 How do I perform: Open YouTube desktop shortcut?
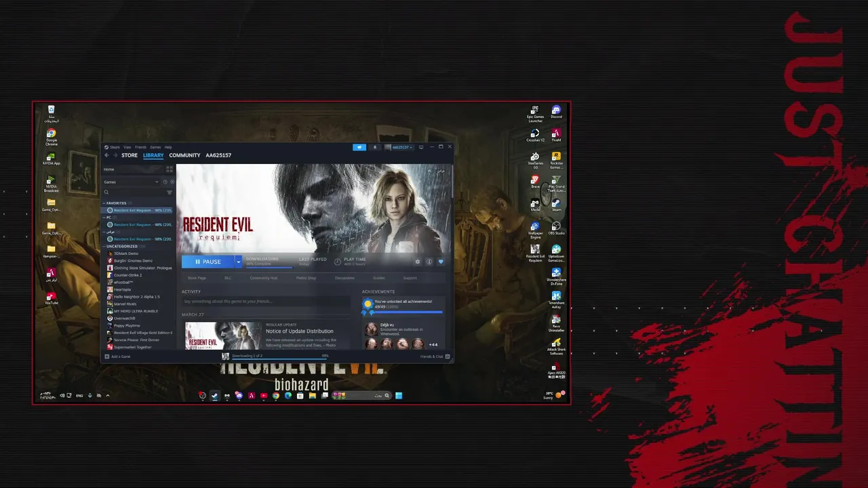pyautogui.click(x=51, y=298)
